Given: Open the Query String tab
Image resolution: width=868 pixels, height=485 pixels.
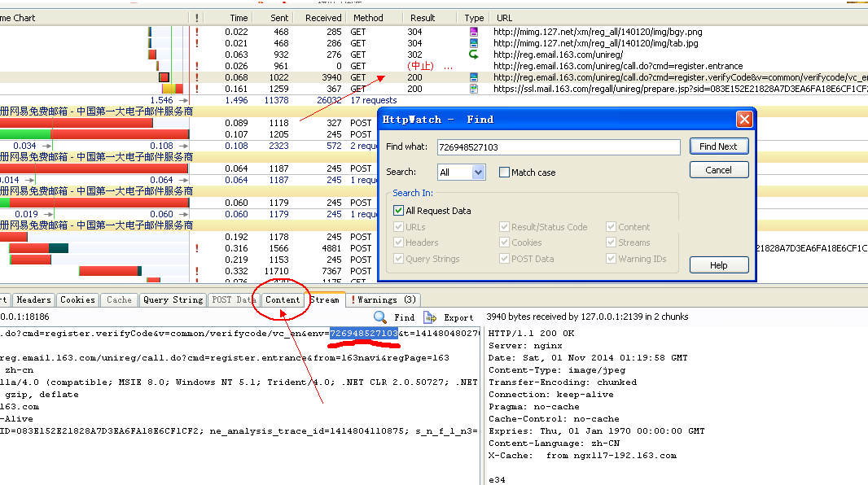Looking at the screenshot, I should pyautogui.click(x=173, y=299).
